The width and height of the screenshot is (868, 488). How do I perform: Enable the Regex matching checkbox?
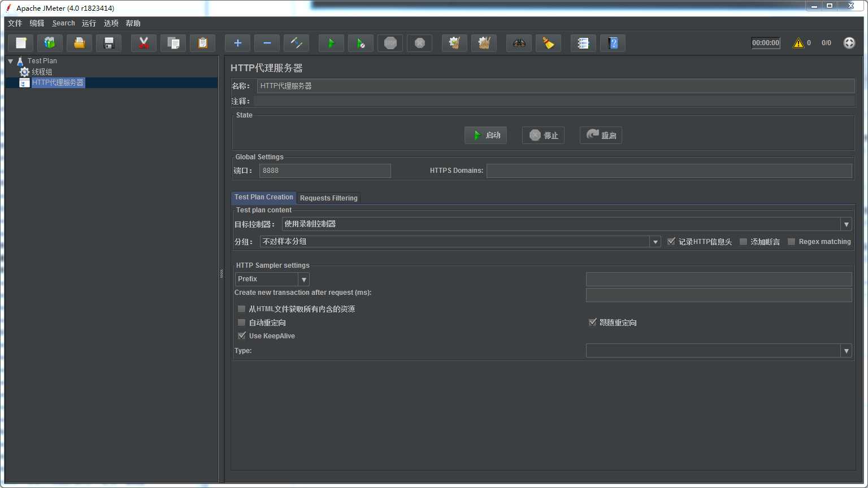click(792, 241)
